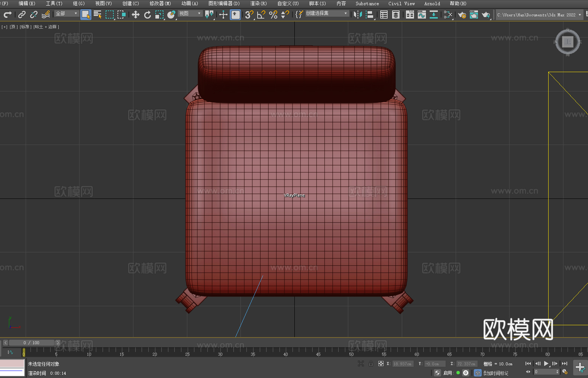Viewport: 588px width, 378px height.
Task: Click the Select and Place tool
Action: click(171, 14)
